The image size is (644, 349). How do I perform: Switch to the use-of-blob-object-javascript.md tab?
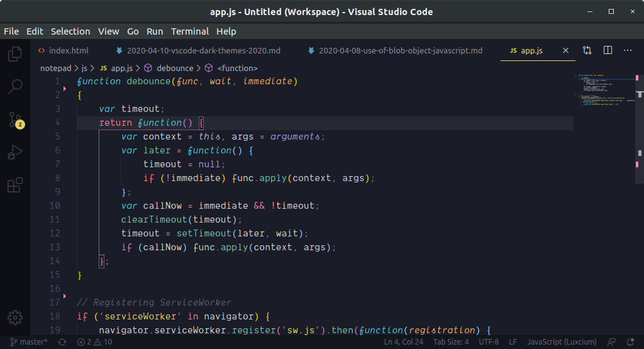pyautogui.click(x=395, y=50)
